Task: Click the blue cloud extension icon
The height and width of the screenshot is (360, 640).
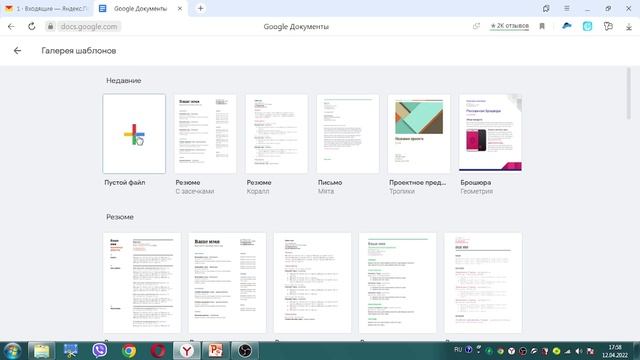Action: coord(567,26)
